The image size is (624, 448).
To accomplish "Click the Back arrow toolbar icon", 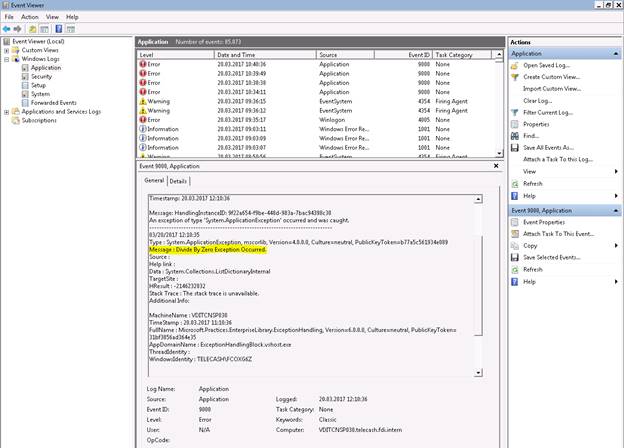I will 6,29.
